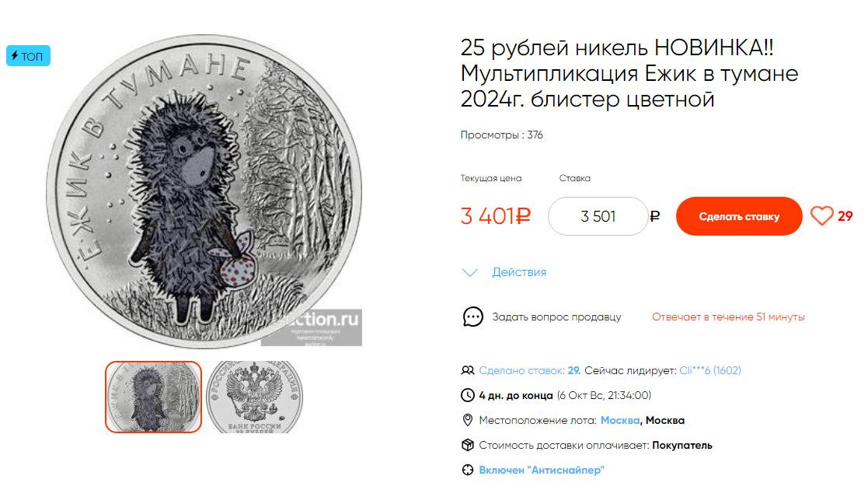Viewport: 868px width, 504px height.
Task: Expand the Действия chevron
Action: pyautogui.click(x=470, y=272)
